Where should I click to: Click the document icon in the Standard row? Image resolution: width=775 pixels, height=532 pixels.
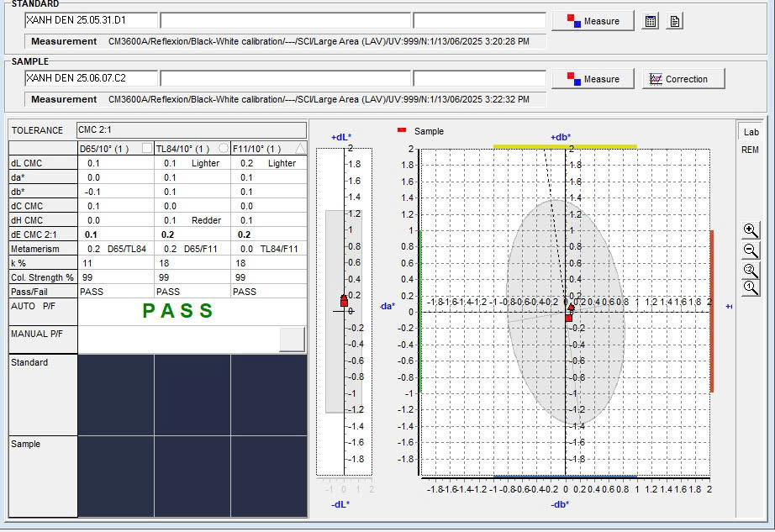point(674,22)
